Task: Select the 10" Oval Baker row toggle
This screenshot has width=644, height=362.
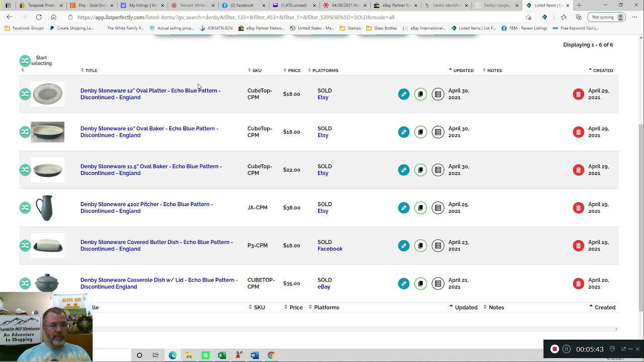Action: tap(25, 132)
